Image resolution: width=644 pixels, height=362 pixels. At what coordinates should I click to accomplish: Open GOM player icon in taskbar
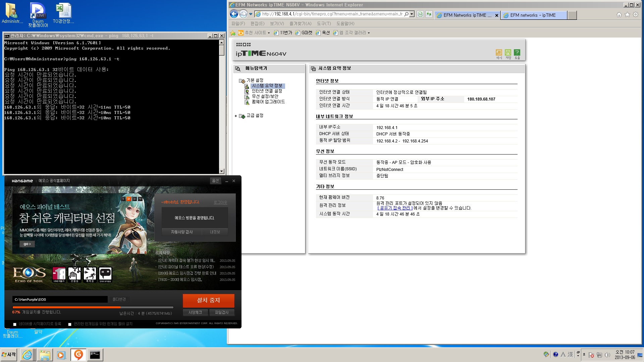[x=78, y=355]
